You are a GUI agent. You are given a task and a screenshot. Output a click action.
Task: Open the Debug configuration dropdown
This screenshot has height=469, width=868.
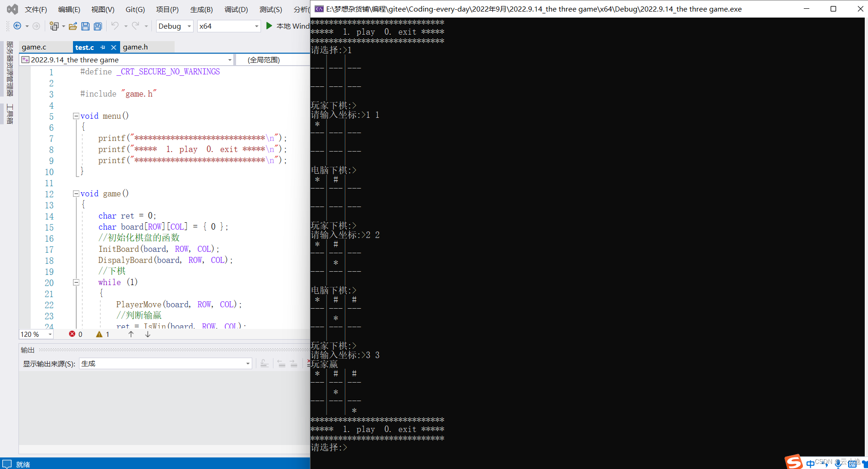175,26
